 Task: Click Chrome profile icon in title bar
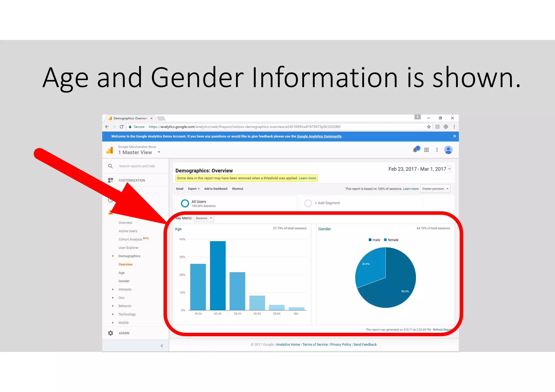(418, 117)
